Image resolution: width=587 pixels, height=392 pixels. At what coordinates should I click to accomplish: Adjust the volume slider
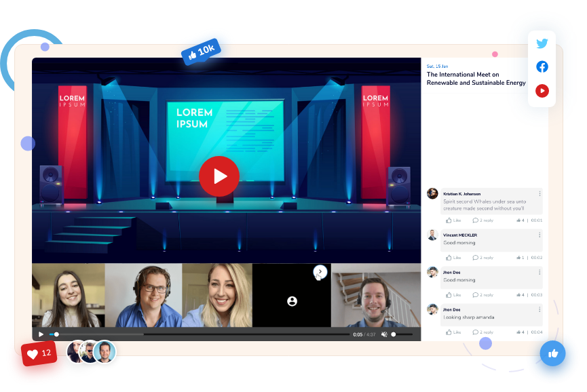[x=402, y=334]
